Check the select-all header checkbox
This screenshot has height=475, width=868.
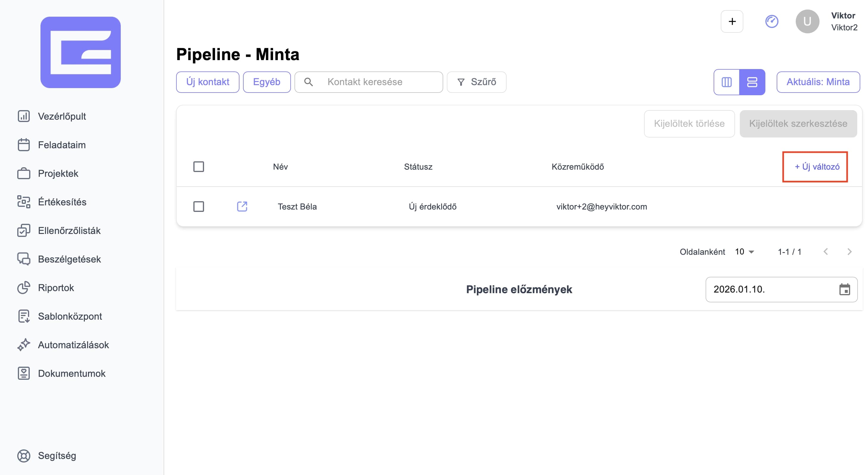click(x=198, y=167)
